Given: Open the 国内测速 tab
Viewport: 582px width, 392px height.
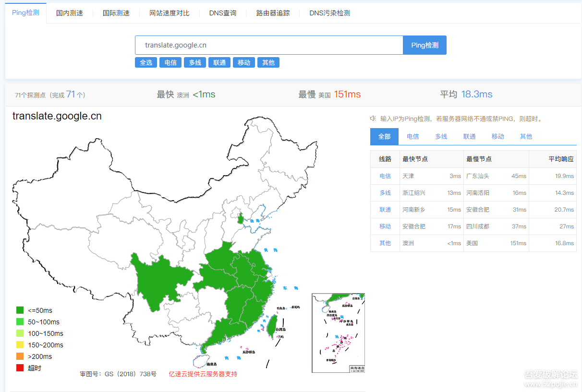Looking at the screenshot, I should (70, 13).
